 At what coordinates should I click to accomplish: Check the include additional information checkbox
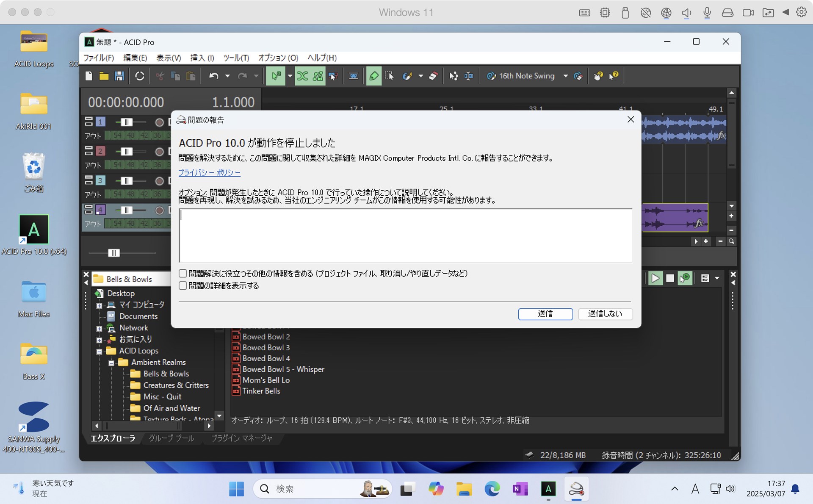tap(183, 274)
